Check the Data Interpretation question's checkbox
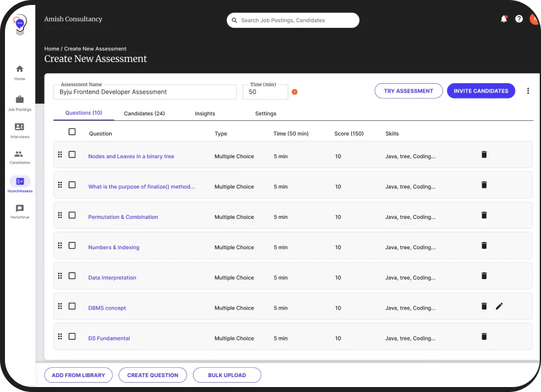The width and height of the screenshot is (541, 392). coord(72,275)
